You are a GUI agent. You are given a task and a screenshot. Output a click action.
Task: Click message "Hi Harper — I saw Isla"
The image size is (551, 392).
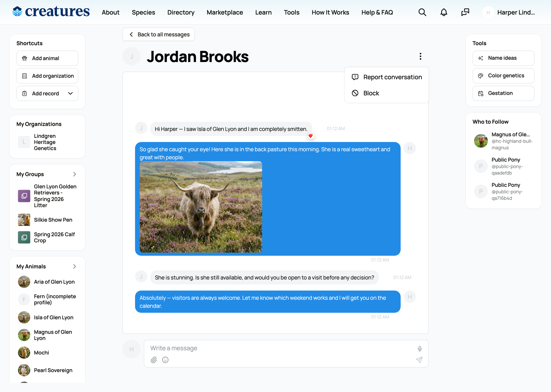[231, 129]
